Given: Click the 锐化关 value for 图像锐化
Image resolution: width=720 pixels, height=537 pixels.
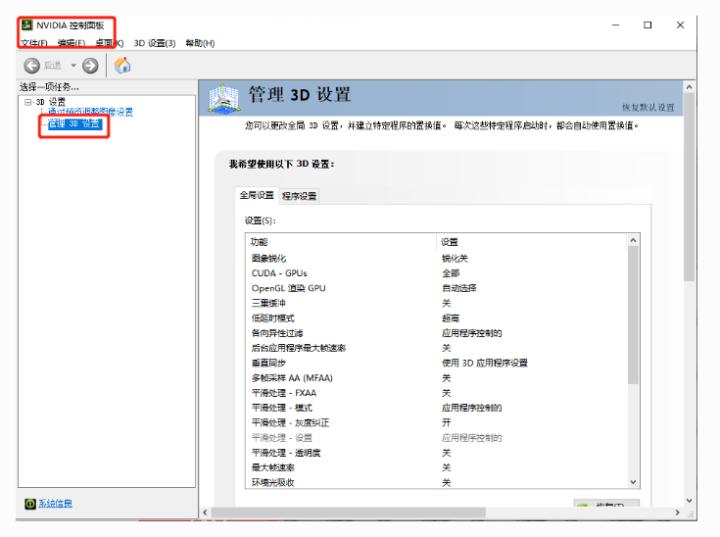Looking at the screenshot, I should pos(455,258).
